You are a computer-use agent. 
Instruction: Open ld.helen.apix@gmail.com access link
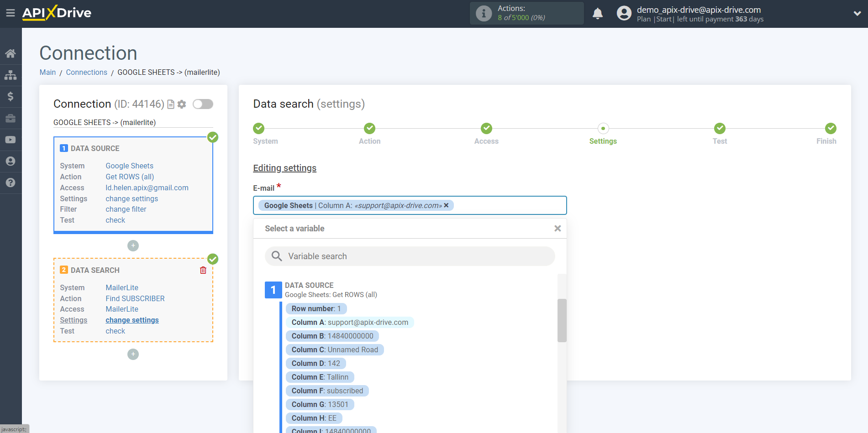[147, 188]
